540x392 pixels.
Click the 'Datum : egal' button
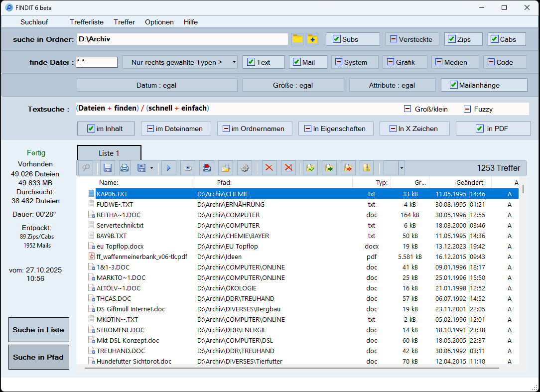156,85
